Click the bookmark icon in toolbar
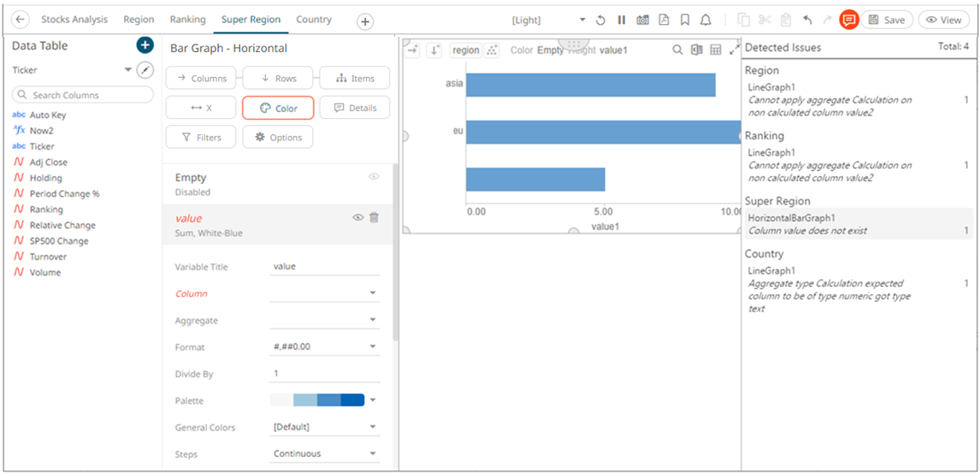Image resolution: width=980 pixels, height=474 pixels. [685, 20]
